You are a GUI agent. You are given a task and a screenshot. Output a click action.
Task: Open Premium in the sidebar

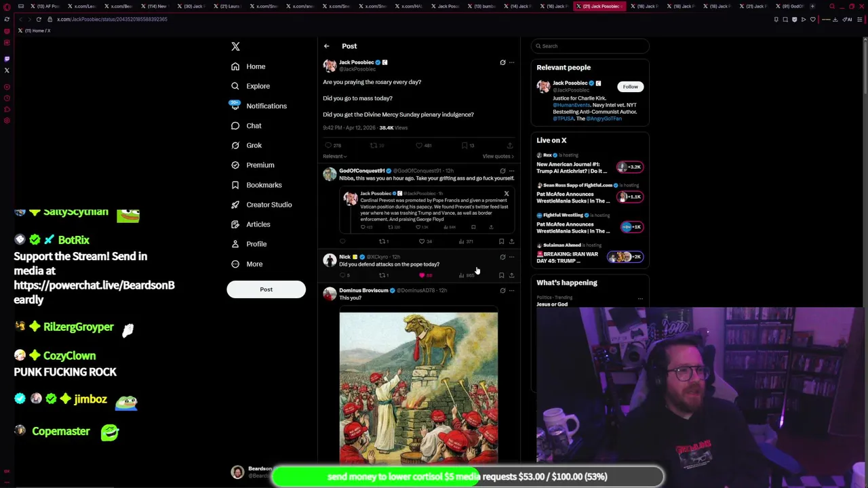point(252,165)
